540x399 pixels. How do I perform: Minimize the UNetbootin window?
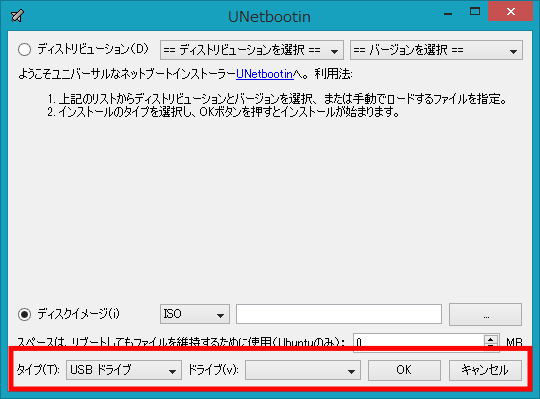(x=448, y=13)
